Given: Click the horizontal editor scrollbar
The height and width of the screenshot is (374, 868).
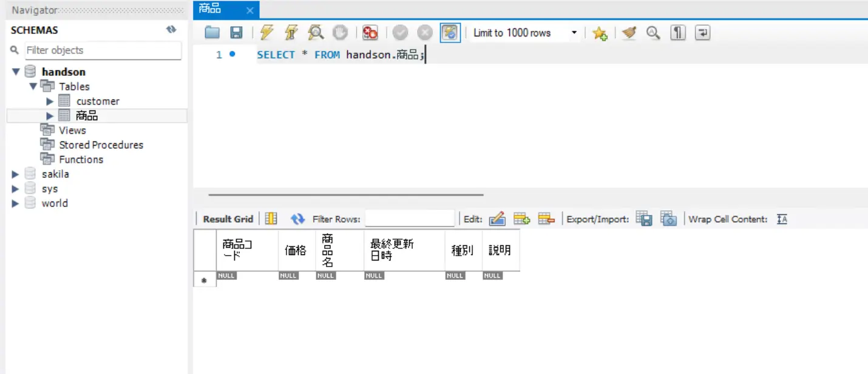Looking at the screenshot, I should tap(346, 195).
